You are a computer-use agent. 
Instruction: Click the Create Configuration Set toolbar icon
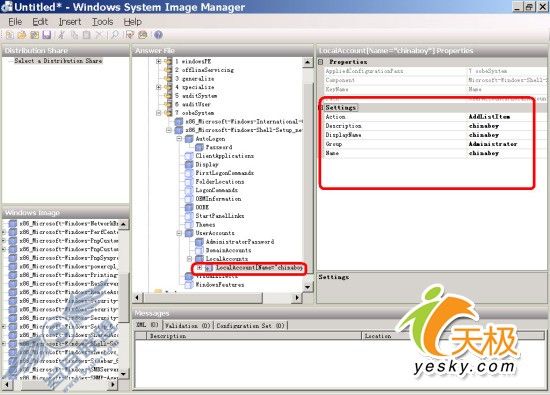coord(142,35)
